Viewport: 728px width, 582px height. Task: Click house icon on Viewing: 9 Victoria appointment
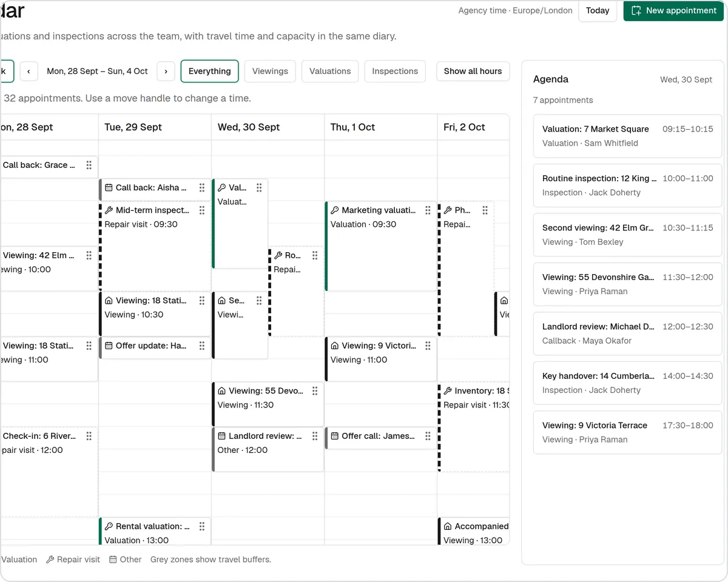click(334, 346)
